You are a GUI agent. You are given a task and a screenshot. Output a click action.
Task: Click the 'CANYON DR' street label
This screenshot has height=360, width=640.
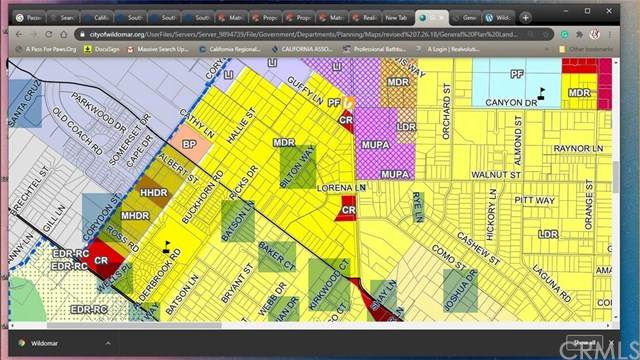pyautogui.click(x=511, y=103)
